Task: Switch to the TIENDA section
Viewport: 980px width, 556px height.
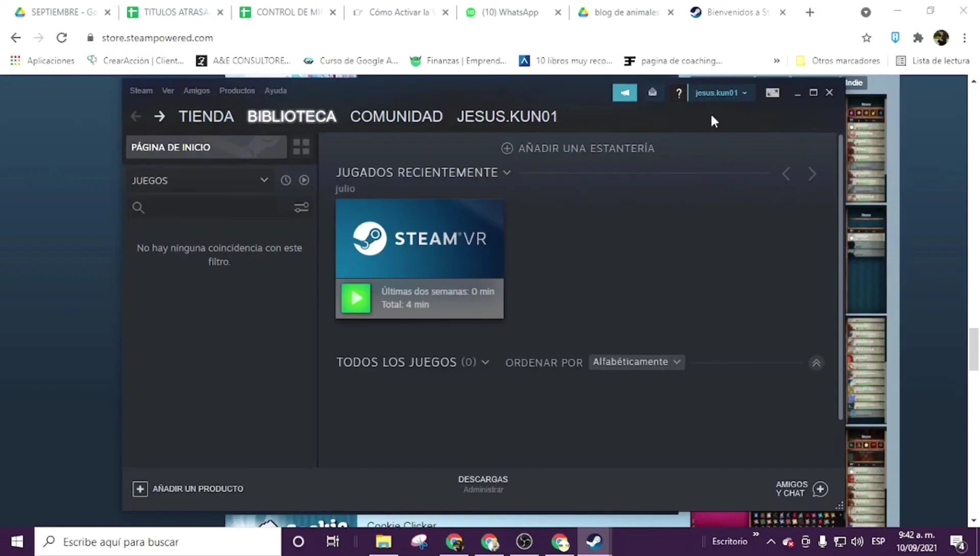Action: click(x=206, y=116)
